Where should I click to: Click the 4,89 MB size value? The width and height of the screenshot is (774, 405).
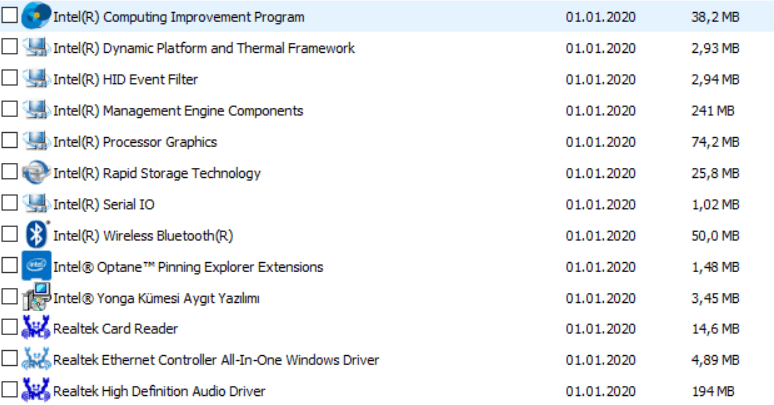tap(715, 360)
